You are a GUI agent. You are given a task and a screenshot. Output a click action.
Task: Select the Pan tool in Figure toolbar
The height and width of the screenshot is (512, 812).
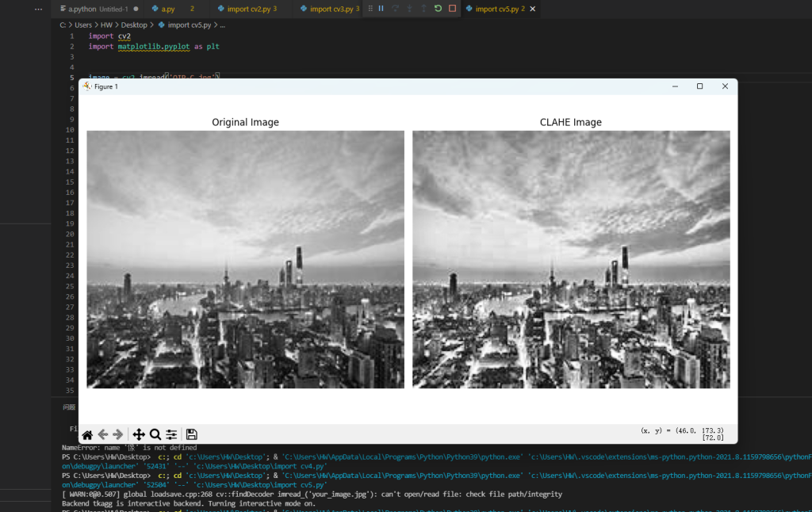coord(138,434)
